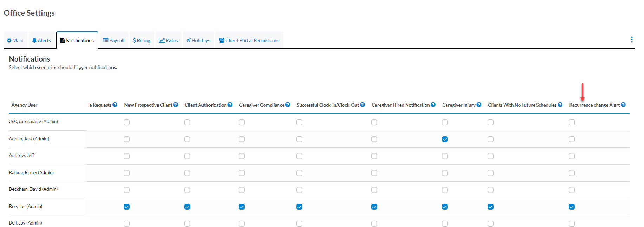Show help for New Prospective Client
Screen dimensions: 644x227
(175, 105)
